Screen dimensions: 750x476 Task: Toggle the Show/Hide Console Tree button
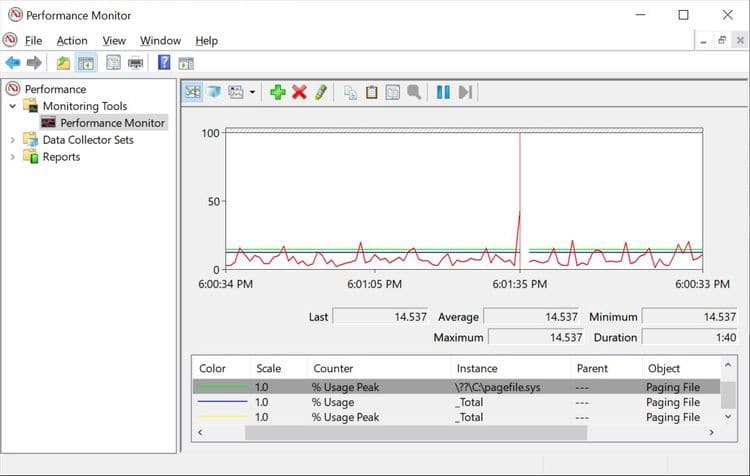[86, 63]
